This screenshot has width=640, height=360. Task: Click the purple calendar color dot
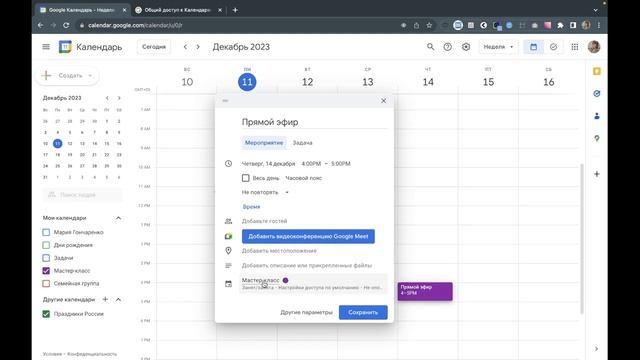point(285,280)
